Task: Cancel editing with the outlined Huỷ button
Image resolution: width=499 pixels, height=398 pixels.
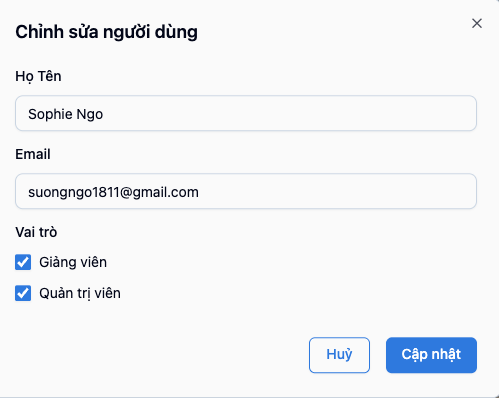Action: (339, 355)
